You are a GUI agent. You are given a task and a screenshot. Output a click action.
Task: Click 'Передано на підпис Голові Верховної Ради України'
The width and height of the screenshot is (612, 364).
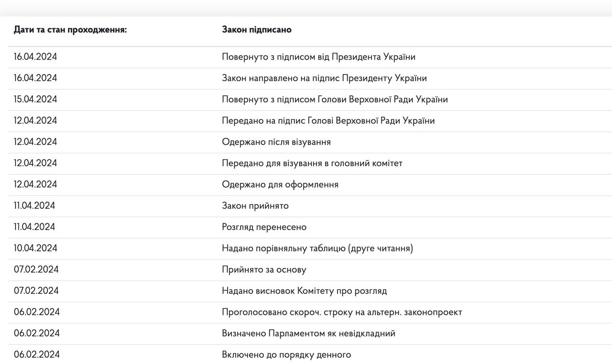click(x=328, y=121)
